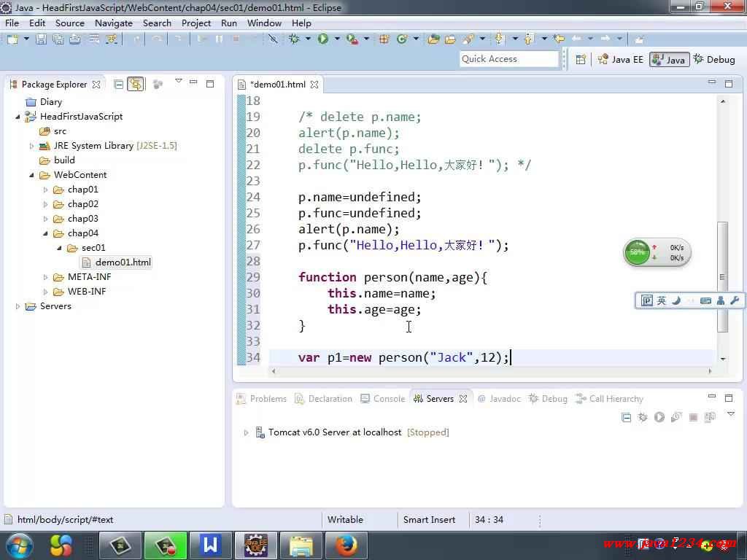Switch to the Call Hierarchy tab
This screenshot has width=747, height=560.
(609, 399)
